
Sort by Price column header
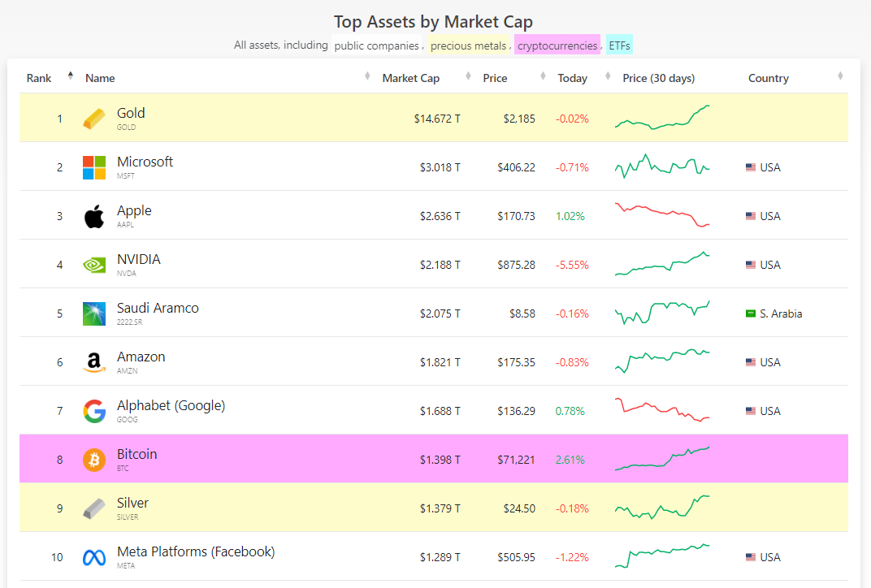click(x=495, y=78)
